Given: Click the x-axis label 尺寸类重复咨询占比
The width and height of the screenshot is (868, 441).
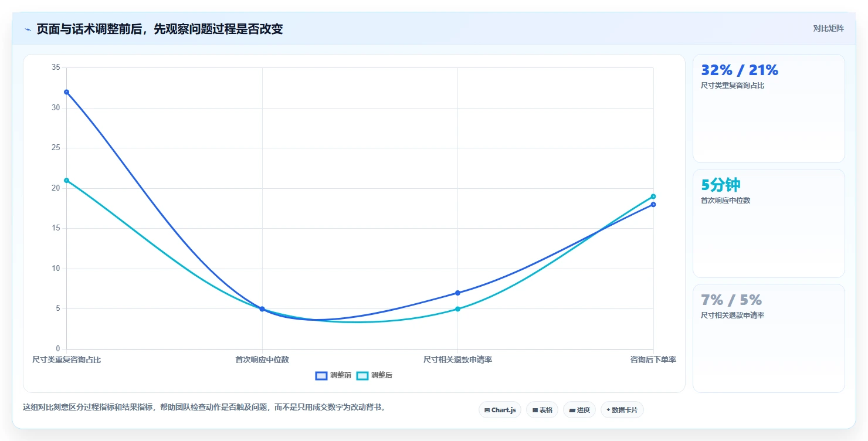Looking at the screenshot, I should point(67,359).
